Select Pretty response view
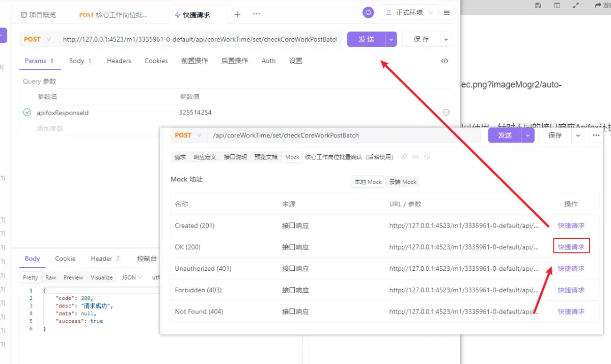The height and width of the screenshot is (364, 611). tap(30, 277)
